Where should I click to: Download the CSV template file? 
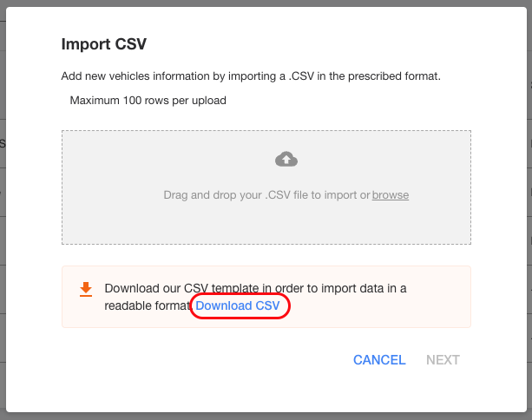[x=238, y=305]
